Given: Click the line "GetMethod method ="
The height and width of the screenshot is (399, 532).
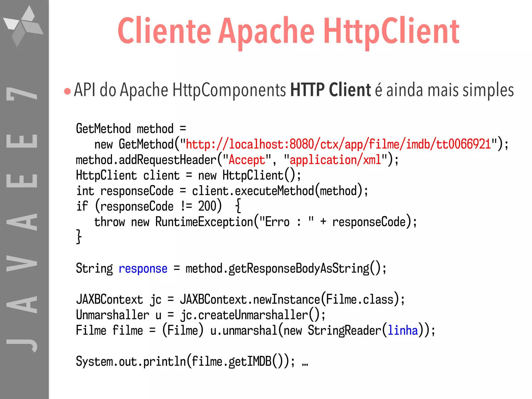Looking at the screenshot, I should [131, 129].
